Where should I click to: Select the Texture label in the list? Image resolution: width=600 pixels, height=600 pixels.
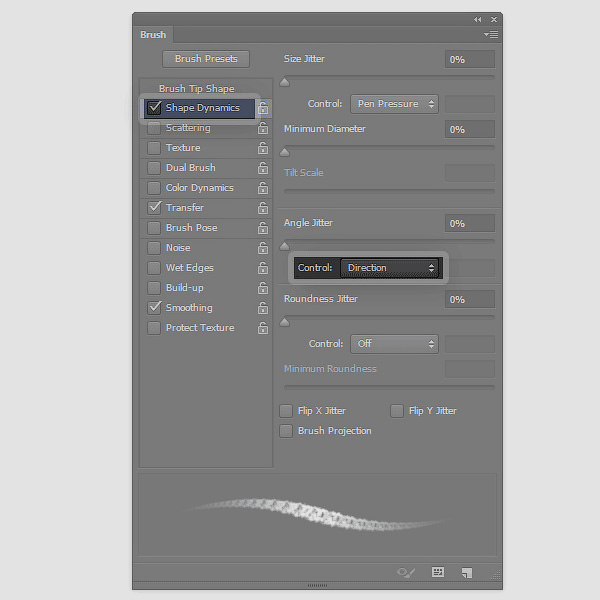point(183,148)
